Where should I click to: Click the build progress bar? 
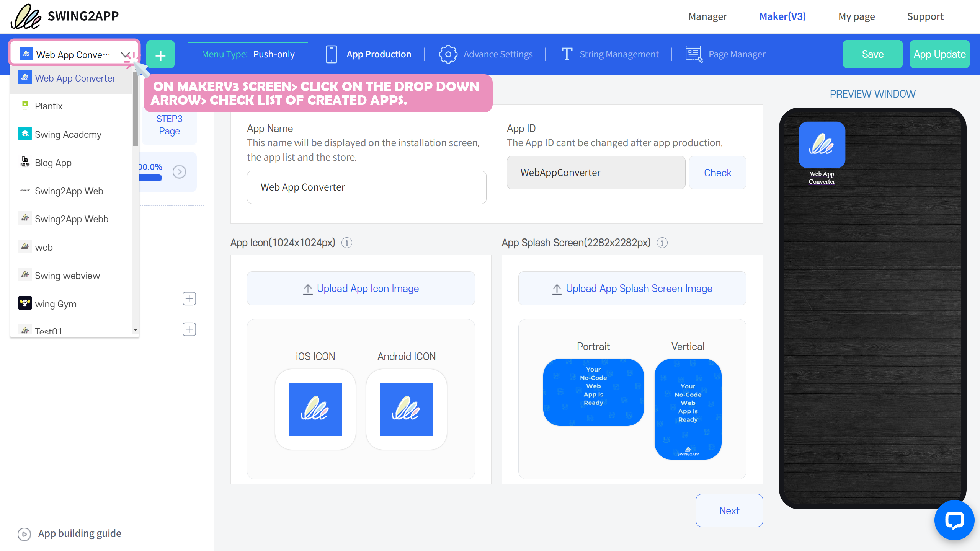pos(151,178)
